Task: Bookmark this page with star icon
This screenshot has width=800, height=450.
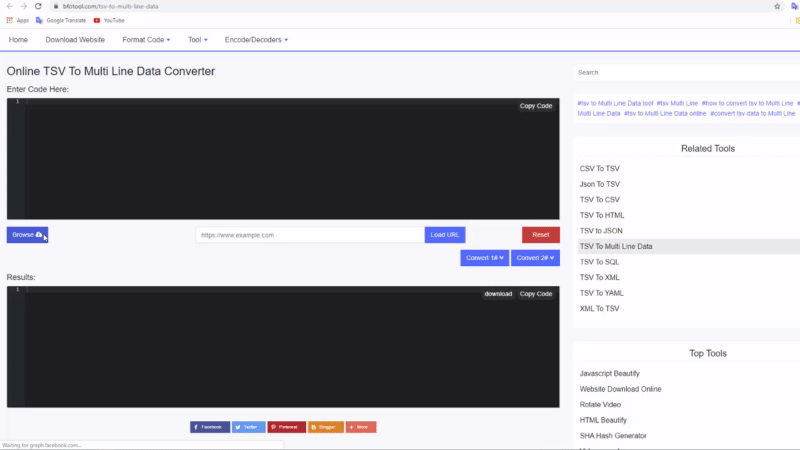Action: 777,6
